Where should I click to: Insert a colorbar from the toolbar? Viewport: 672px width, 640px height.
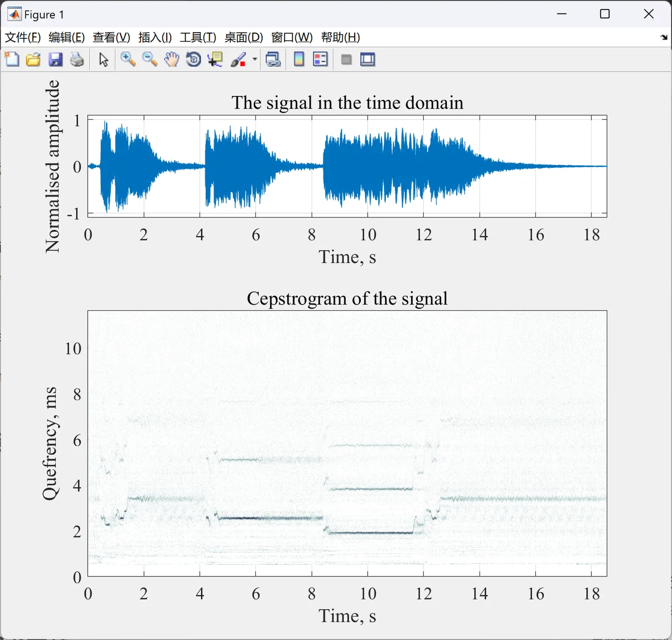point(299,60)
